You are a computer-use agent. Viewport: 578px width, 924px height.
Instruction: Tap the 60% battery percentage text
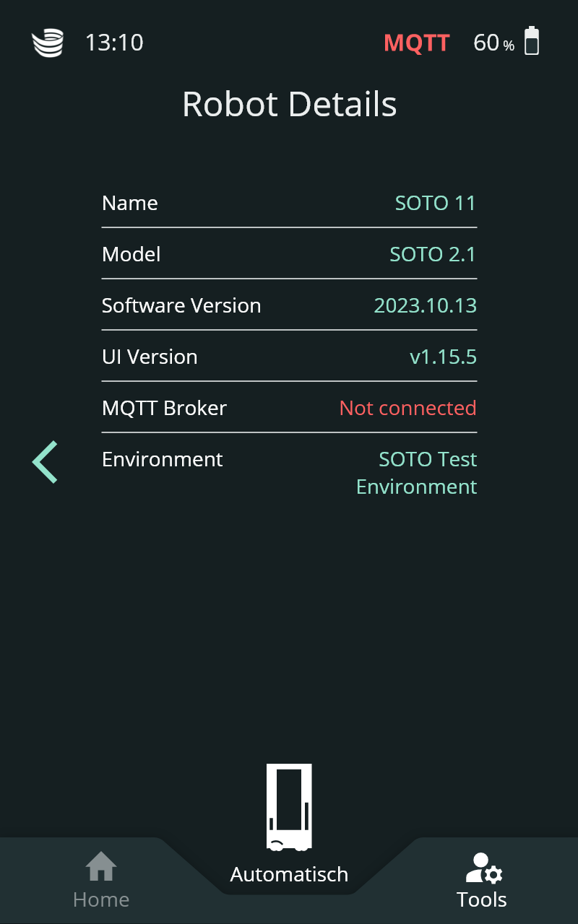pyautogui.click(x=493, y=43)
